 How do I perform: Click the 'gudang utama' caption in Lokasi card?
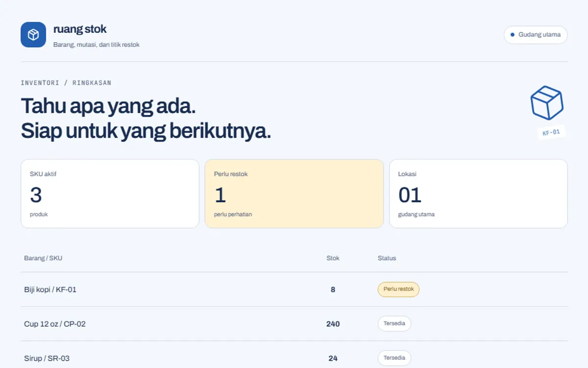pyautogui.click(x=416, y=214)
